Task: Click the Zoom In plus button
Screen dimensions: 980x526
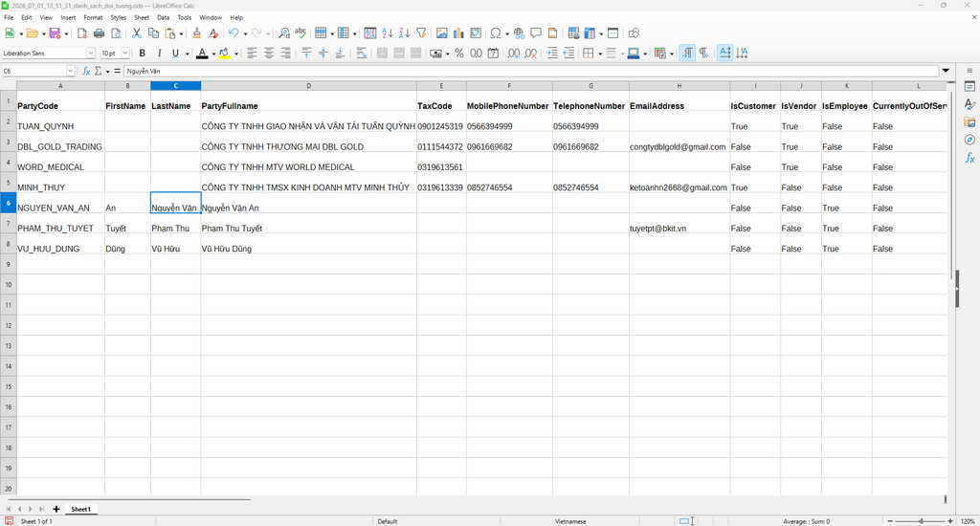Action: (950, 521)
